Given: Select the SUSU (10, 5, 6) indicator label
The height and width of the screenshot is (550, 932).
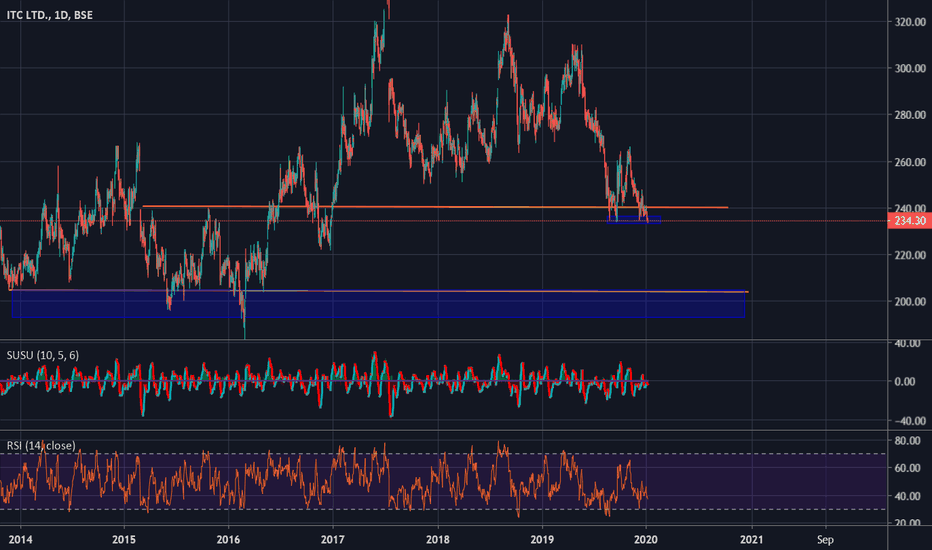Looking at the screenshot, I should click(x=43, y=356).
